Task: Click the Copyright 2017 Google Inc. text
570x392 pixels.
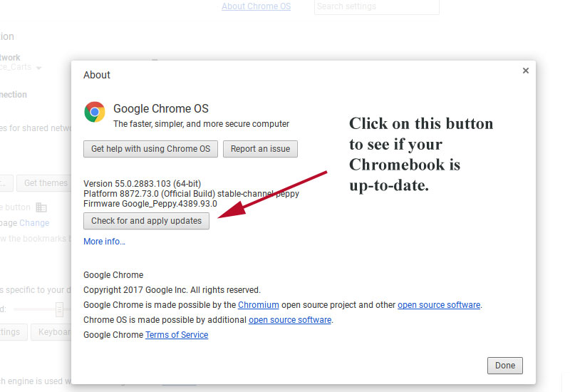Action: point(172,290)
